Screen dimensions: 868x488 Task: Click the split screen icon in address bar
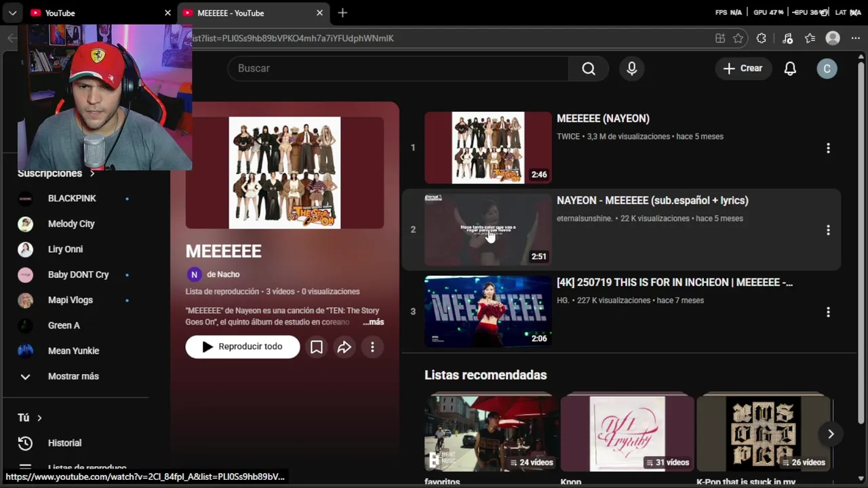tap(720, 39)
